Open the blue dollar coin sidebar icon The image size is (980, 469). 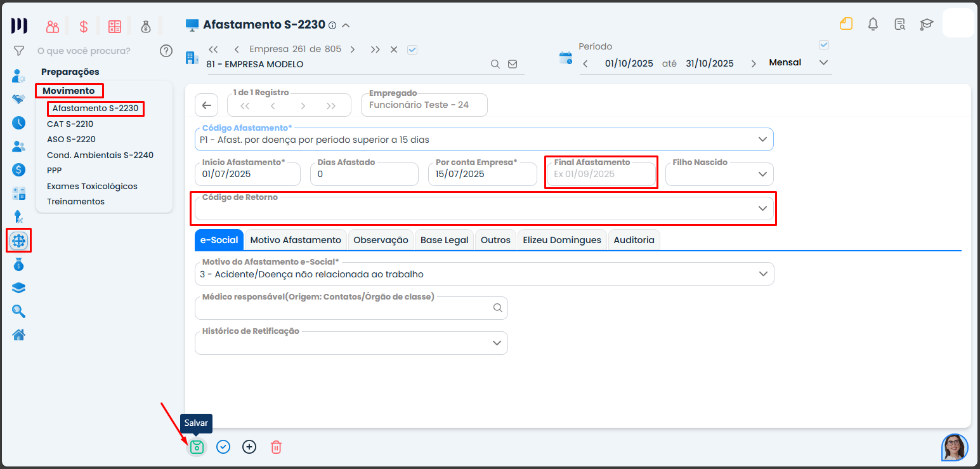click(19, 170)
